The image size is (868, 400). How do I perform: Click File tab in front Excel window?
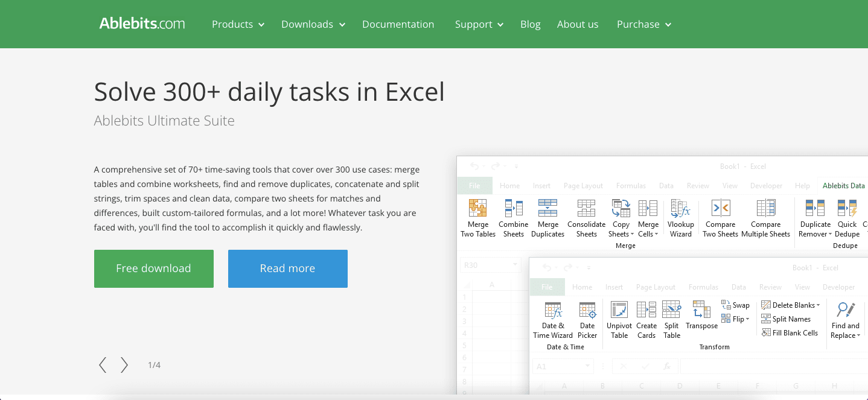(547, 287)
